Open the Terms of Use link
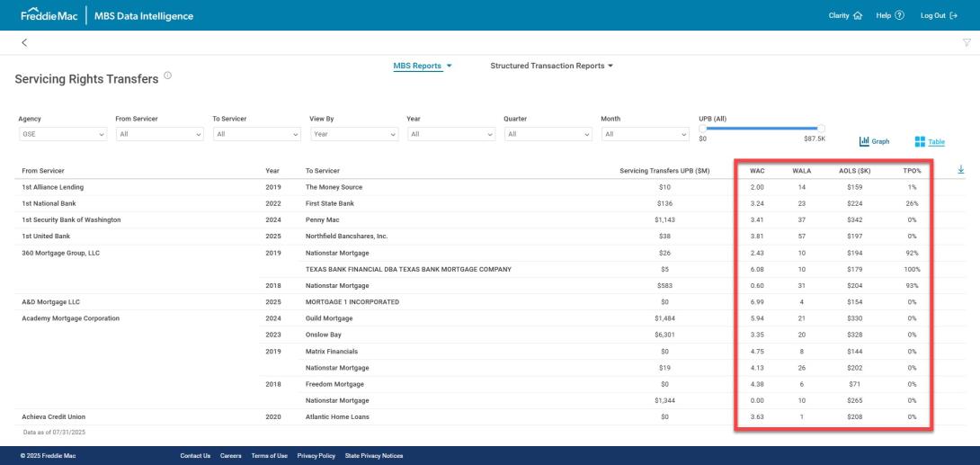Viewport: 980px width, 465px height. [270, 456]
